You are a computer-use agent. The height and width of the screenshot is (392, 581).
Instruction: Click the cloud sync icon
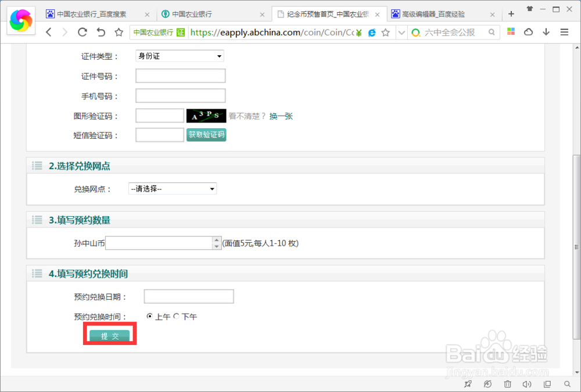coord(528,32)
